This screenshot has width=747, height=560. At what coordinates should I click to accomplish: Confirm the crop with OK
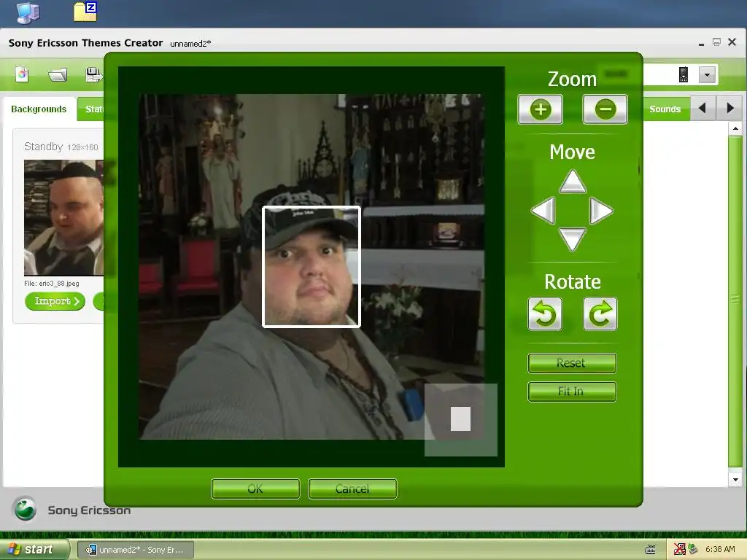coord(255,489)
